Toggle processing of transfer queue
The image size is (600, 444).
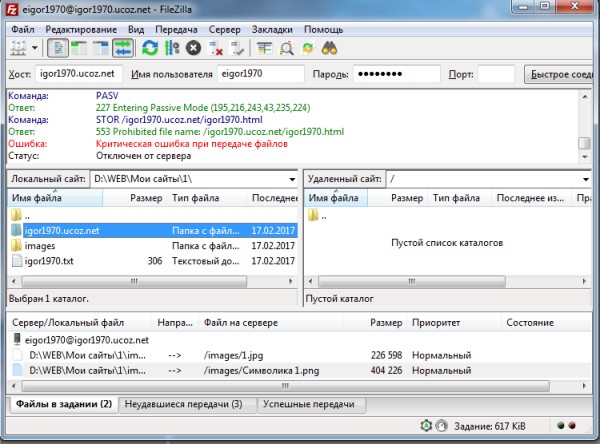click(172, 48)
